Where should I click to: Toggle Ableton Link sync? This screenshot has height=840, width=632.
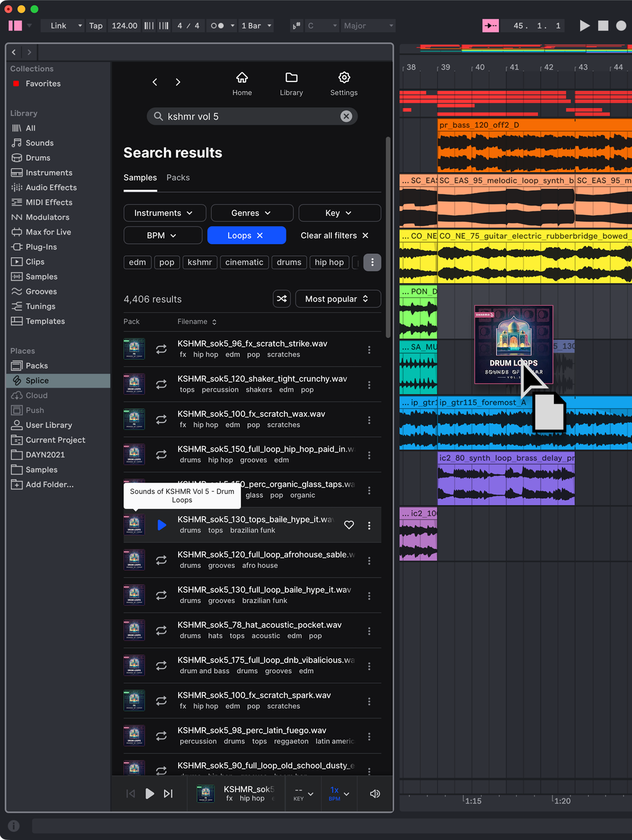coord(58,26)
